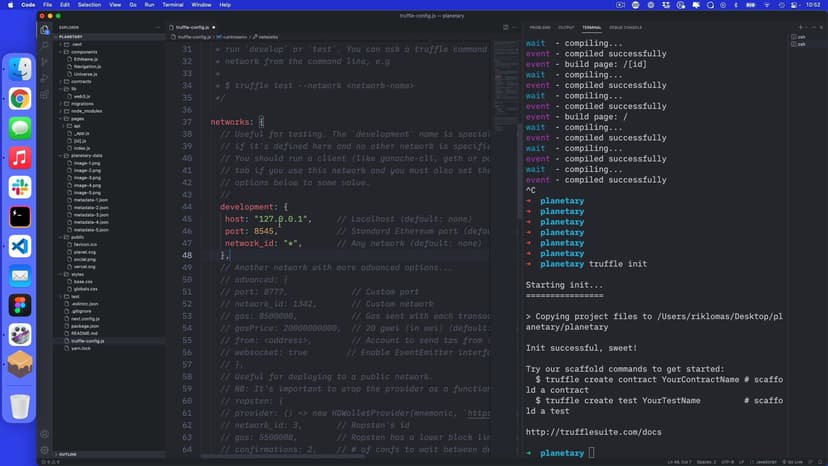Screen dimensions: 828x466
Task: Switch to the PROBLEMS panel tab
Action: (539, 27)
